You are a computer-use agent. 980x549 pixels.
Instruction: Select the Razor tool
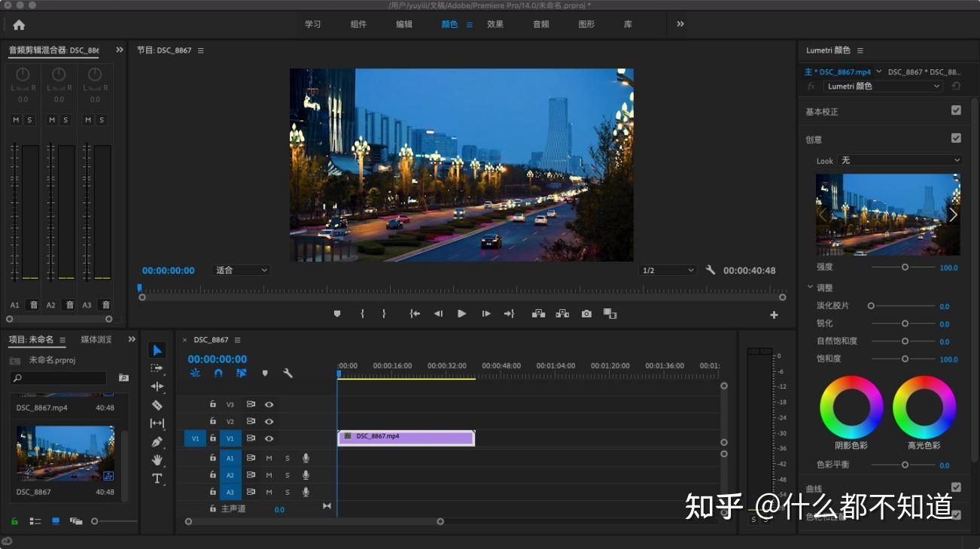click(157, 405)
